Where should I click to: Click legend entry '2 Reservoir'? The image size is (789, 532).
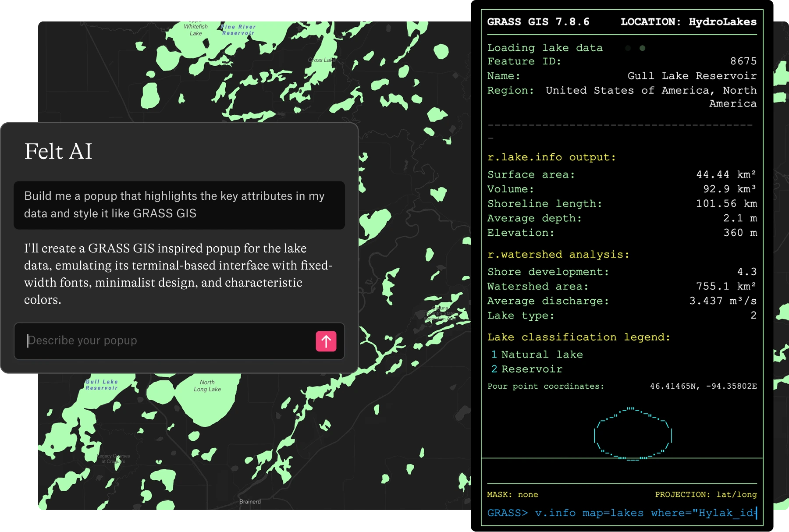[526, 369]
